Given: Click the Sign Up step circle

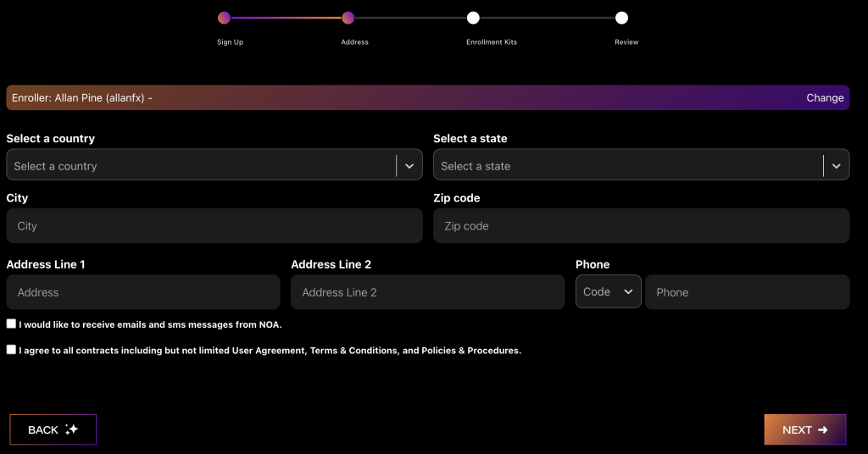Looking at the screenshot, I should click(224, 18).
